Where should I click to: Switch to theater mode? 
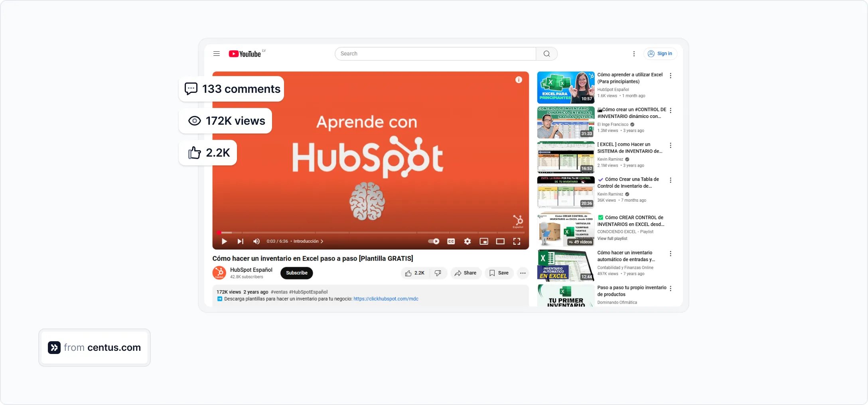(500, 241)
